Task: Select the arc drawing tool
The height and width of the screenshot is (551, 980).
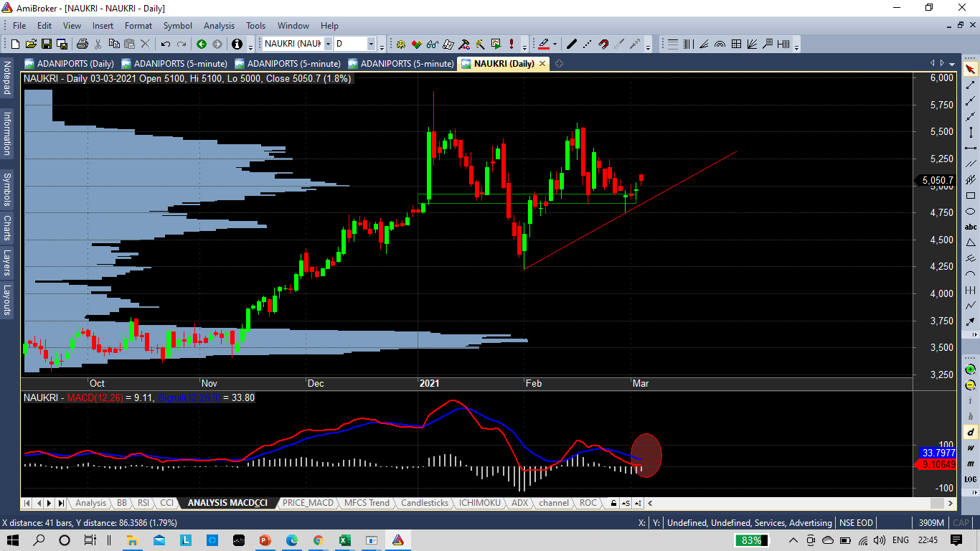Action: (x=970, y=274)
